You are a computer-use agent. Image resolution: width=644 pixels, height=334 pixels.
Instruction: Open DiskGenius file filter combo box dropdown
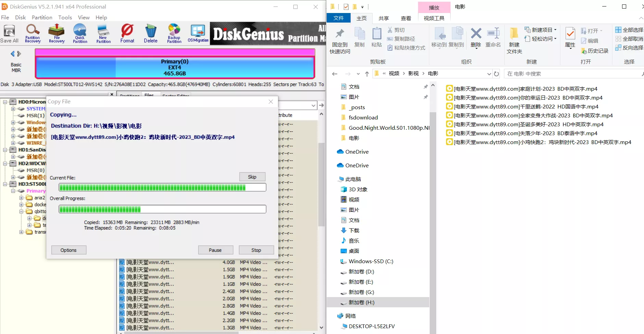pos(313,105)
